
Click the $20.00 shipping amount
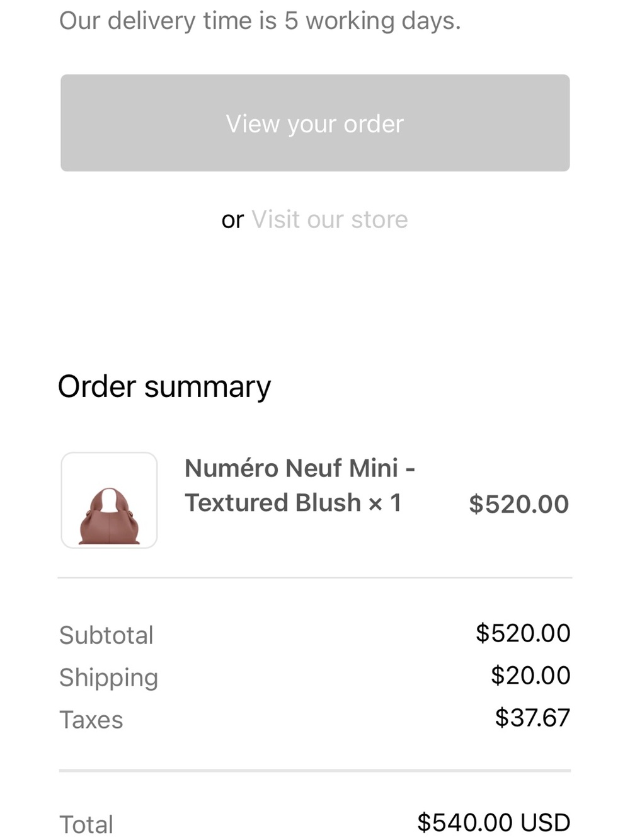pos(530,676)
